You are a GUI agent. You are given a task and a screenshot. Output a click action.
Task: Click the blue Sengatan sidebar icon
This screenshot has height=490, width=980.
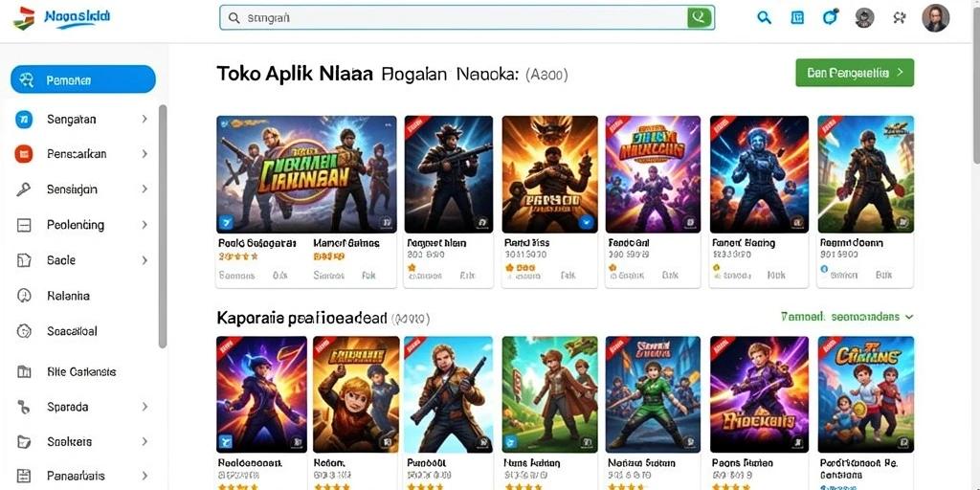[x=24, y=119]
